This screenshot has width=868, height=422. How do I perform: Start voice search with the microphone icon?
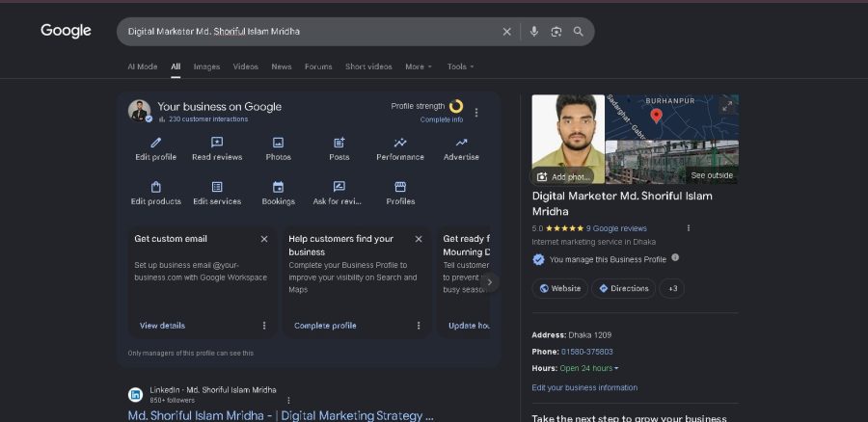pos(533,32)
